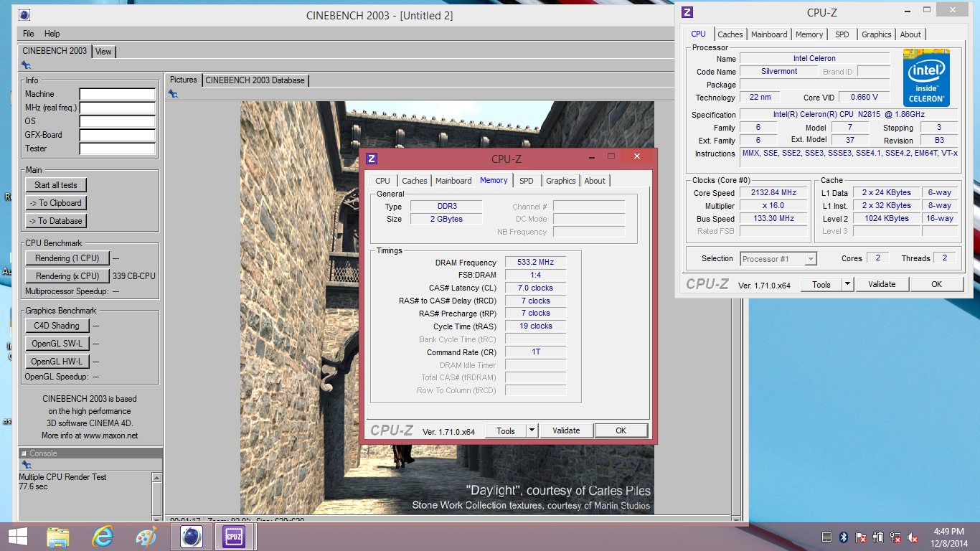Run the Rendering (1 CPU) benchmark
This screenshot has width=980, height=551.
[x=67, y=258]
